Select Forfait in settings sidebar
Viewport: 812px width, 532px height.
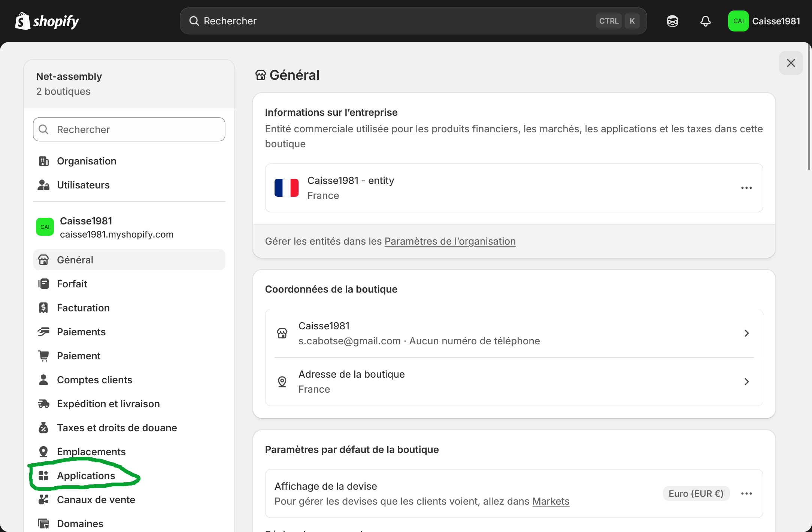pos(129,284)
